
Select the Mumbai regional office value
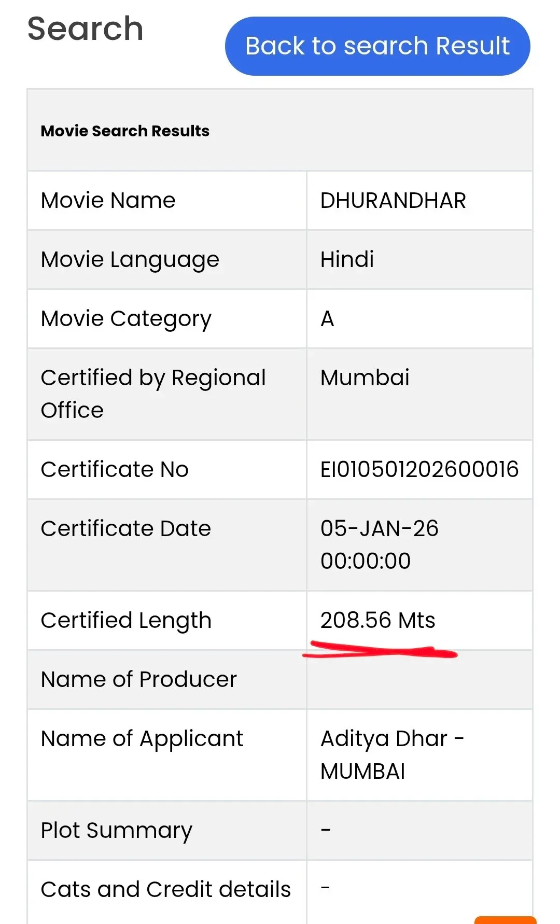tap(363, 377)
